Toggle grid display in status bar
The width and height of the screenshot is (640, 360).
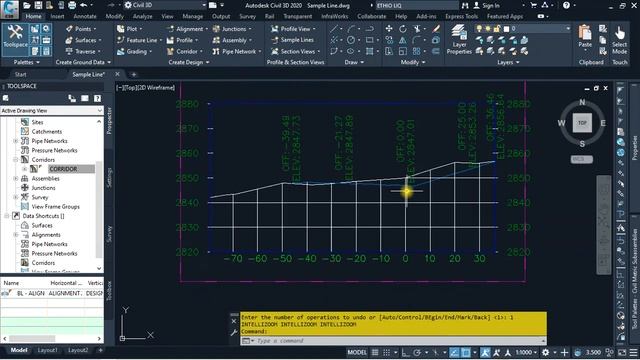[x=375, y=352]
